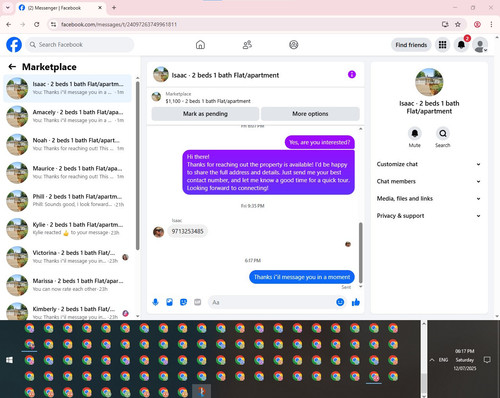Open the Notifications bell icon
Image resolution: width=500 pixels, height=398 pixels.
[461, 45]
